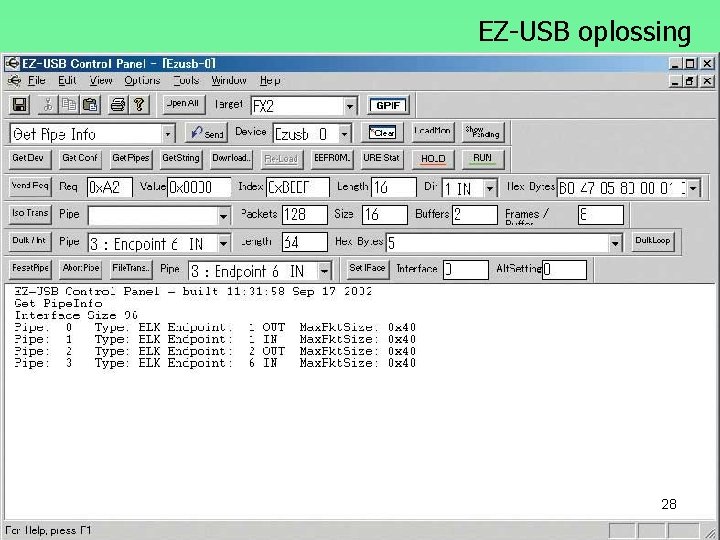The image size is (720, 540).
Task: Open the Help menu
Action: coord(270,81)
